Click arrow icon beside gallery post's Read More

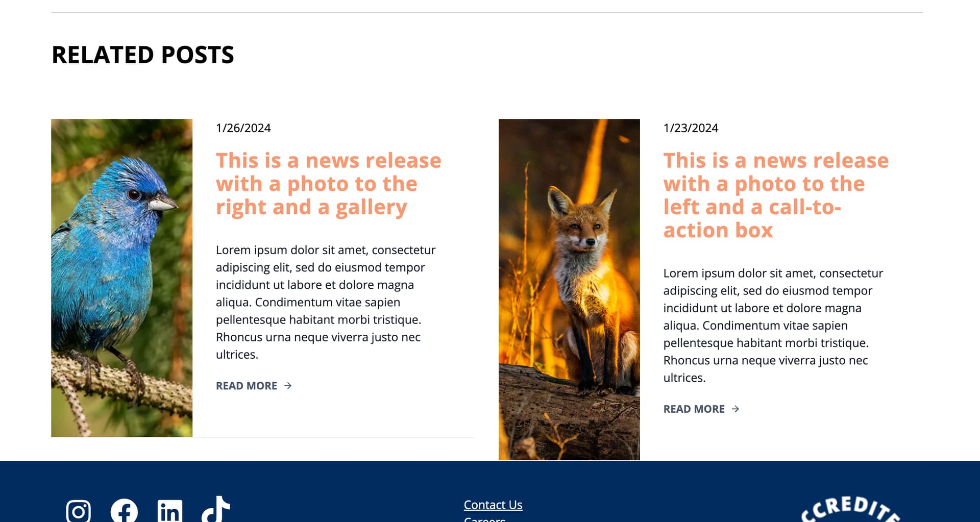pos(288,386)
